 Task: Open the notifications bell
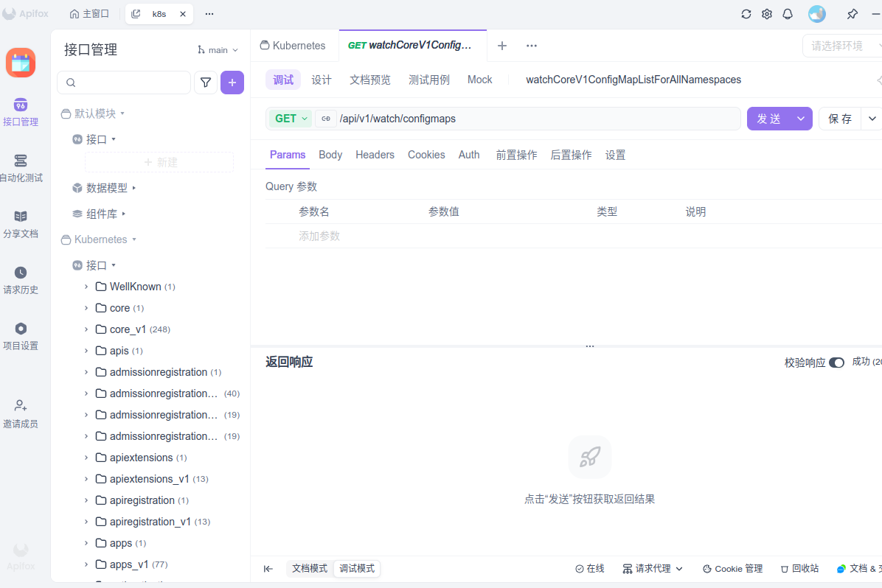pyautogui.click(x=787, y=13)
